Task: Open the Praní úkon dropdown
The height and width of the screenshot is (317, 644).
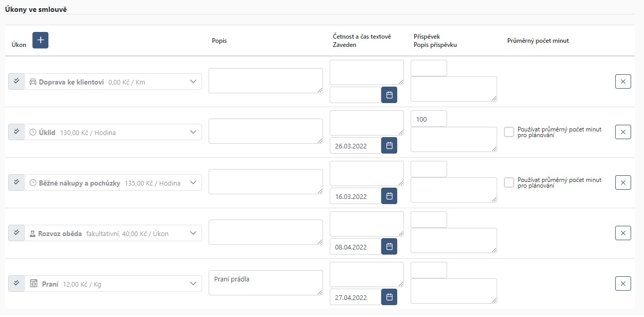Action: point(113,283)
